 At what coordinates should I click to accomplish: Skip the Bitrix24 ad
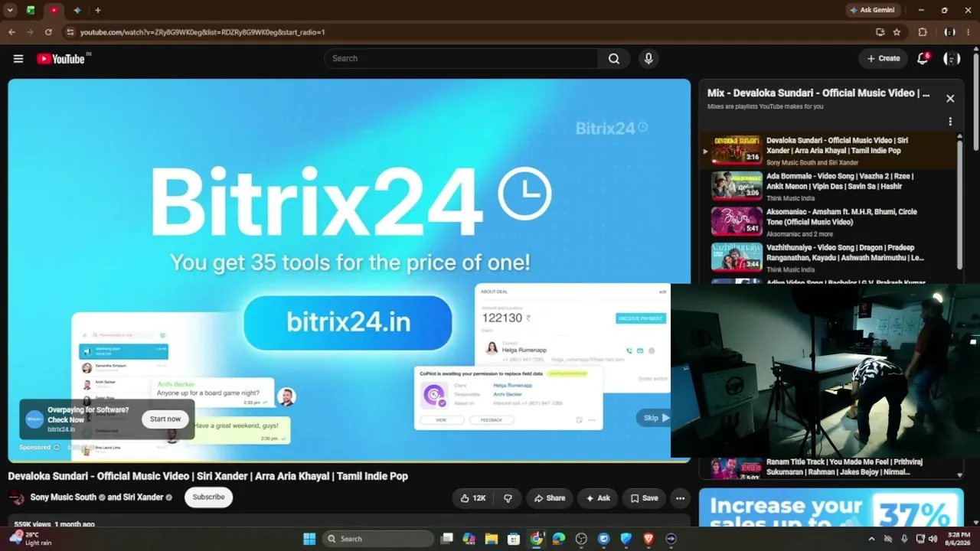[x=653, y=418]
